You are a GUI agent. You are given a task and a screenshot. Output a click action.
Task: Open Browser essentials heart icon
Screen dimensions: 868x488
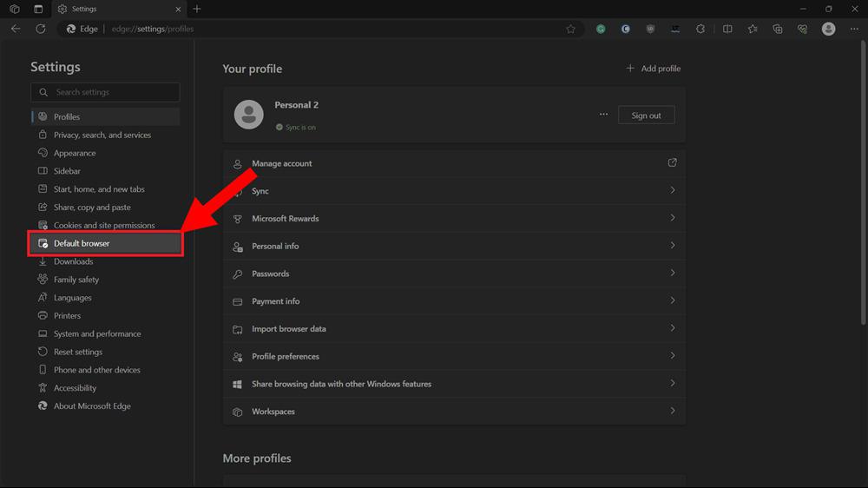[x=802, y=29]
